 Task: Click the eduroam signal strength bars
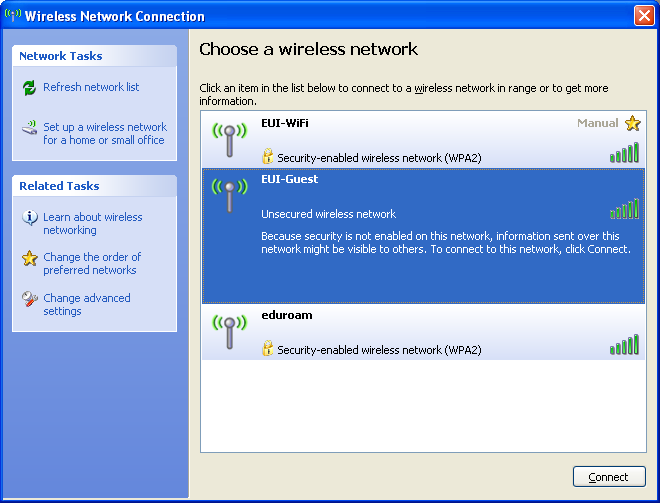(624, 345)
